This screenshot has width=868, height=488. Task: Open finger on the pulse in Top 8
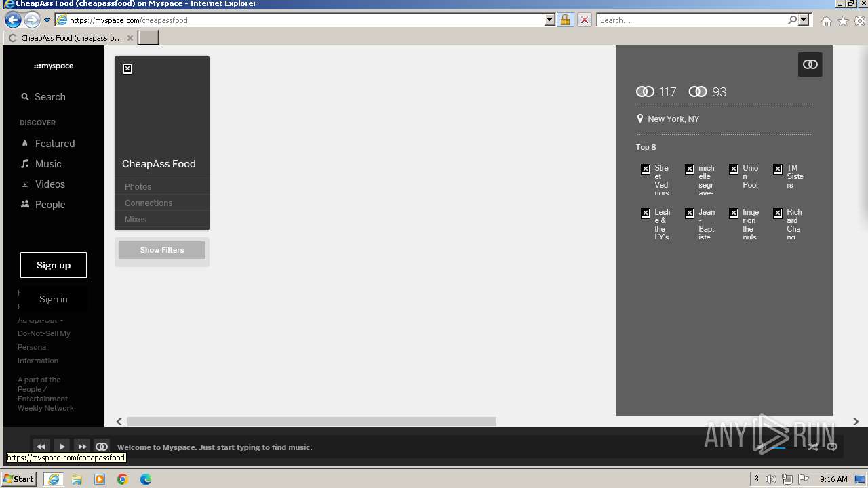tap(743, 224)
